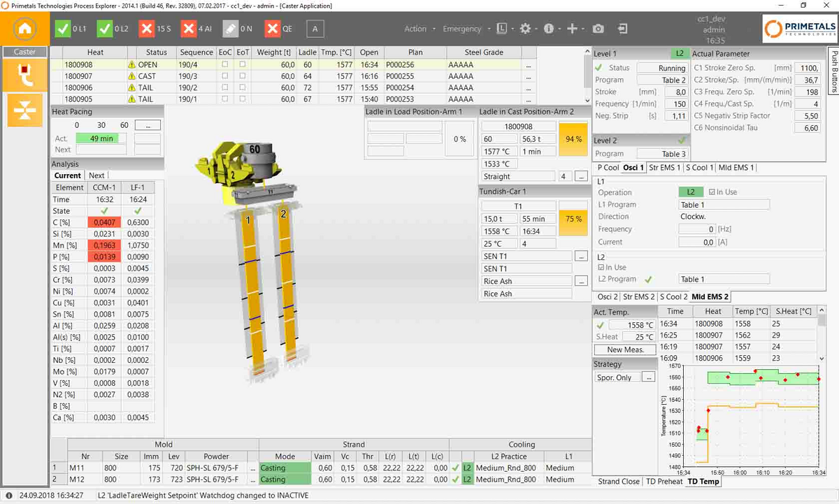Toggle the L1 Operation In Use checkbox

click(712, 192)
